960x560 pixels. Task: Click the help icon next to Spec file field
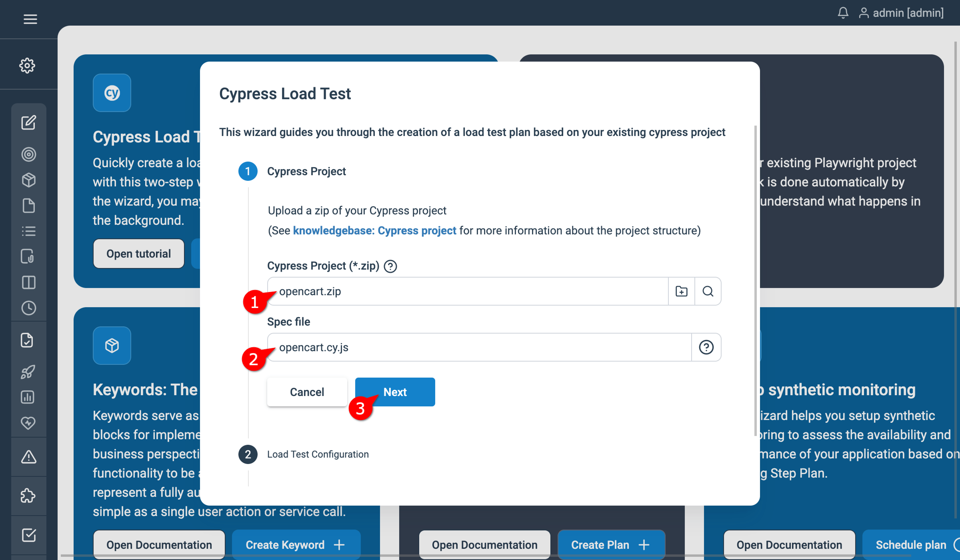[707, 347]
